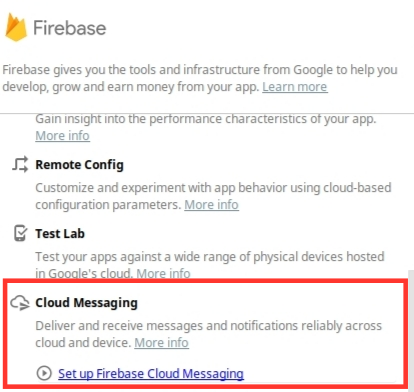Open the Remote Config More info link
The width and height of the screenshot is (414, 392).
pos(211,205)
